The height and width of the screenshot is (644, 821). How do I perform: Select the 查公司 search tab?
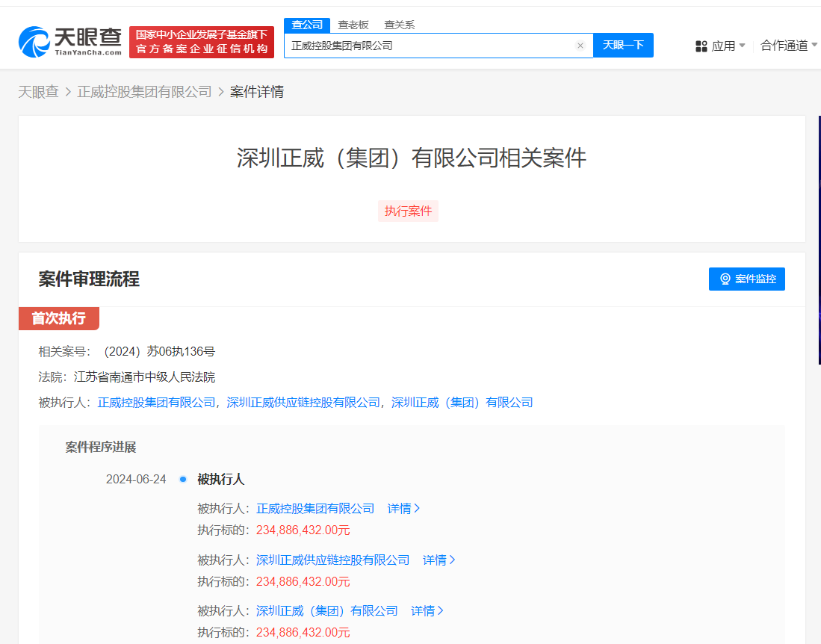[x=307, y=25]
